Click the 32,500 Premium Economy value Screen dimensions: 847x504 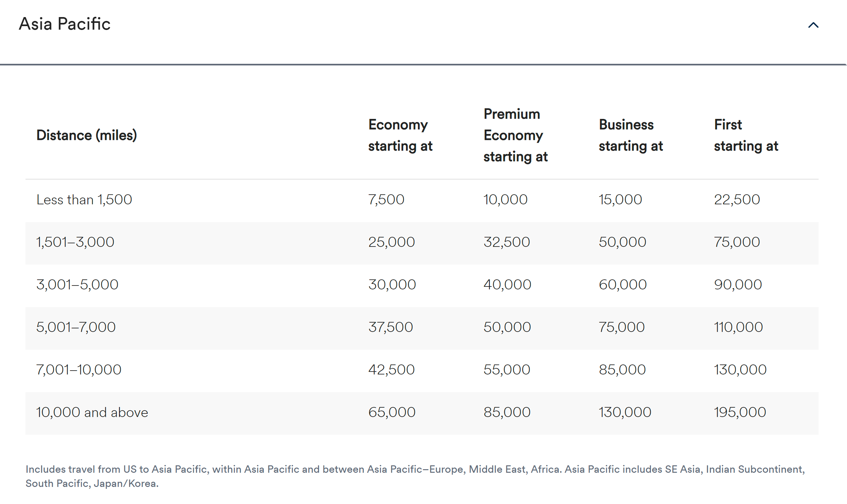[x=506, y=242]
